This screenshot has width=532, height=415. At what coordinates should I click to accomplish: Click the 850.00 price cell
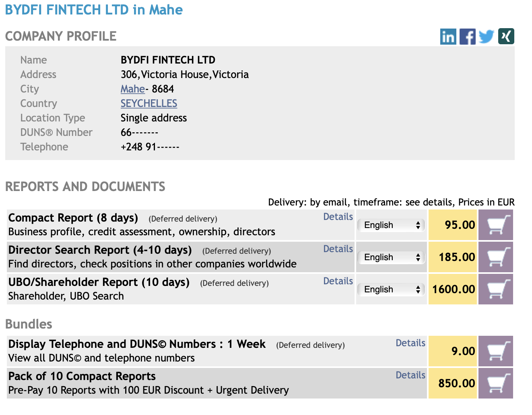click(453, 383)
